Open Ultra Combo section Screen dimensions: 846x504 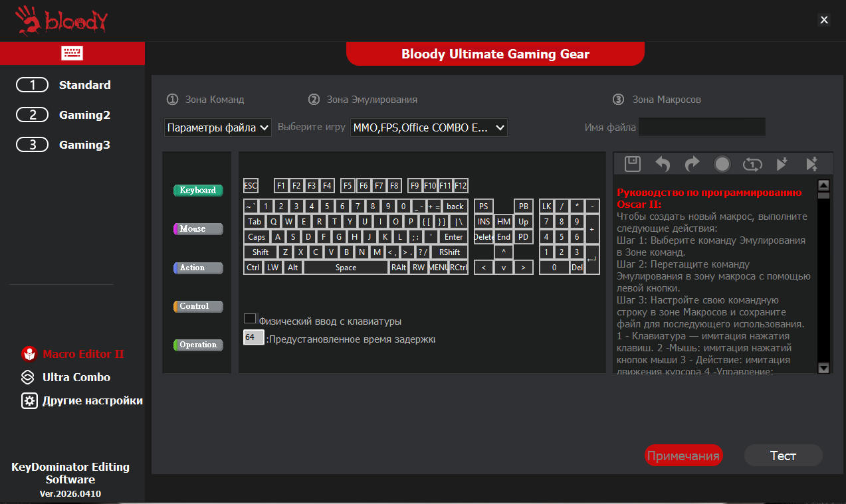click(76, 377)
